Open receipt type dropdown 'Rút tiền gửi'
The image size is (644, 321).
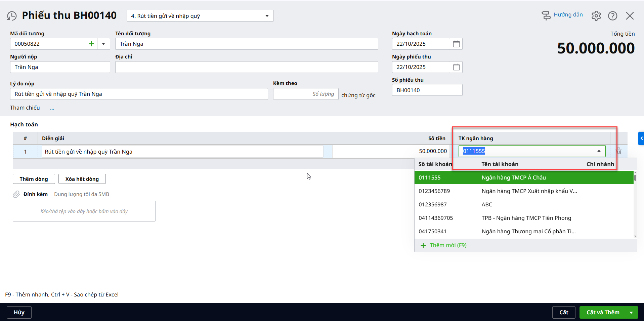click(x=200, y=16)
